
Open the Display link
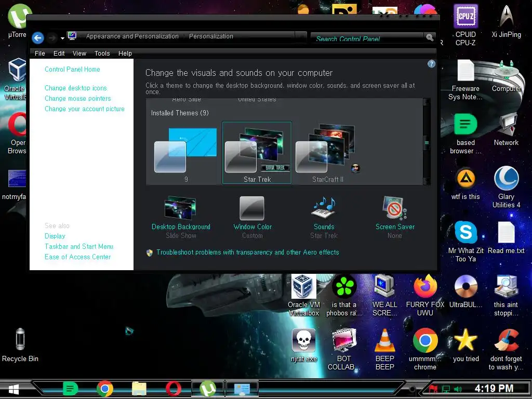coord(55,236)
